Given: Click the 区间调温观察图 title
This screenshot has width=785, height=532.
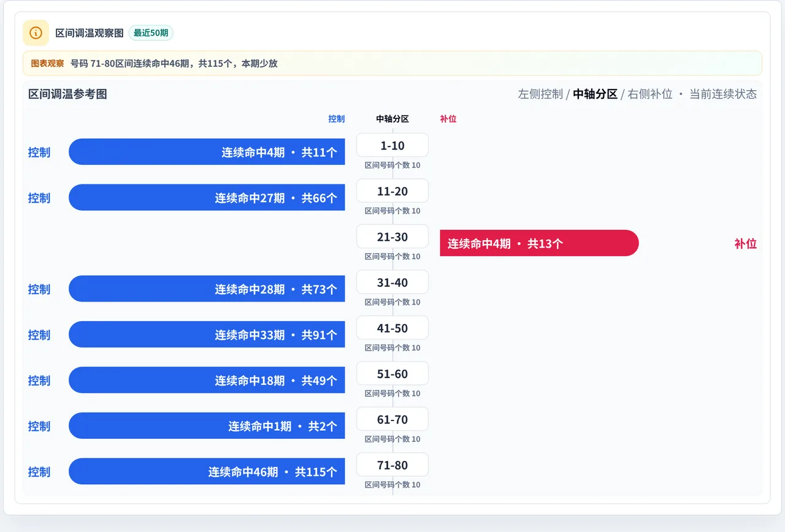Looking at the screenshot, I should pyautogui.click(x=90, y=33).
